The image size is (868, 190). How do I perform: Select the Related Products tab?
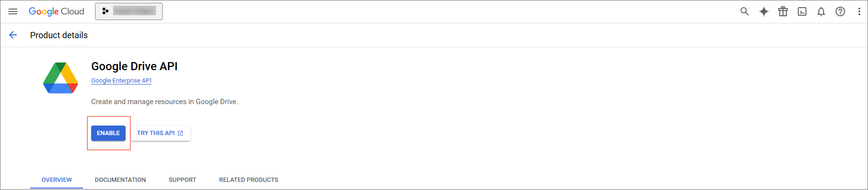249,180
